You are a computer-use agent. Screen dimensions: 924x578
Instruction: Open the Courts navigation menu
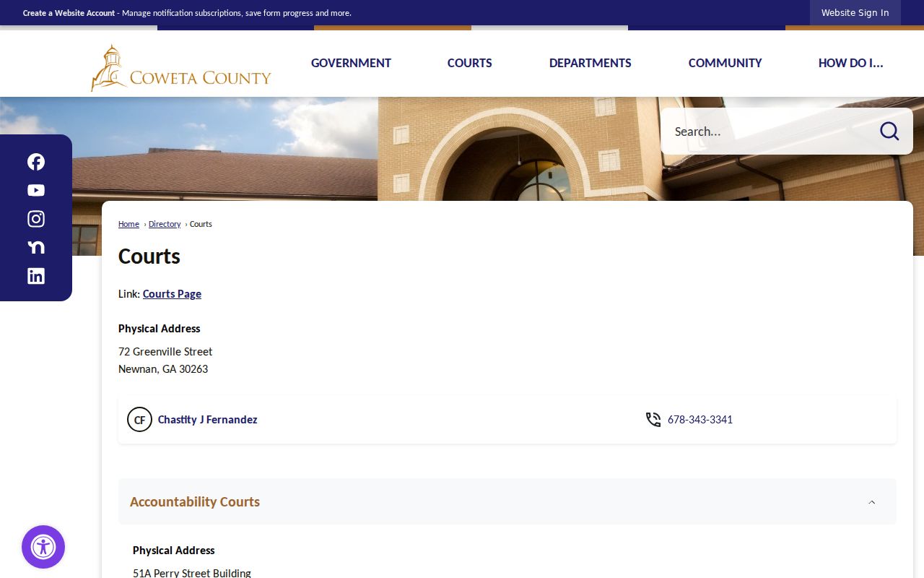click(470, 63)
